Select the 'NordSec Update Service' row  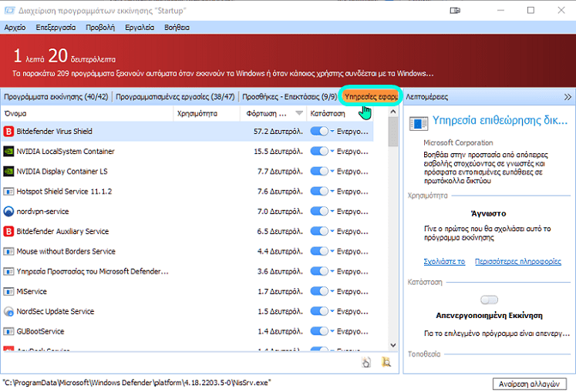point(187,311)
